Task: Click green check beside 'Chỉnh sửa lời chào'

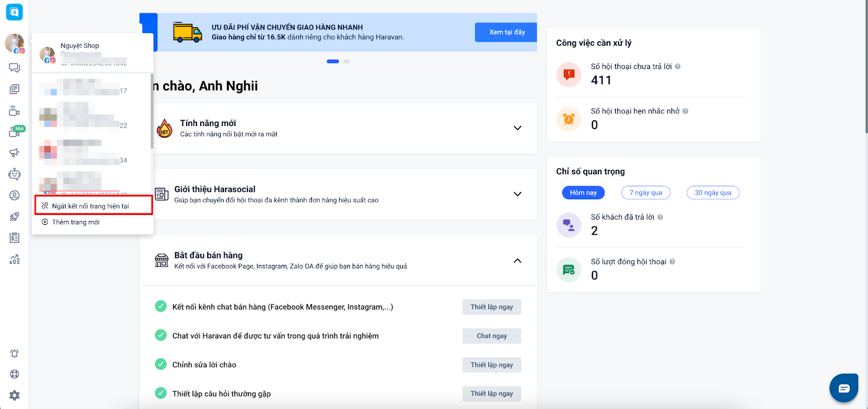Action: 161,364
